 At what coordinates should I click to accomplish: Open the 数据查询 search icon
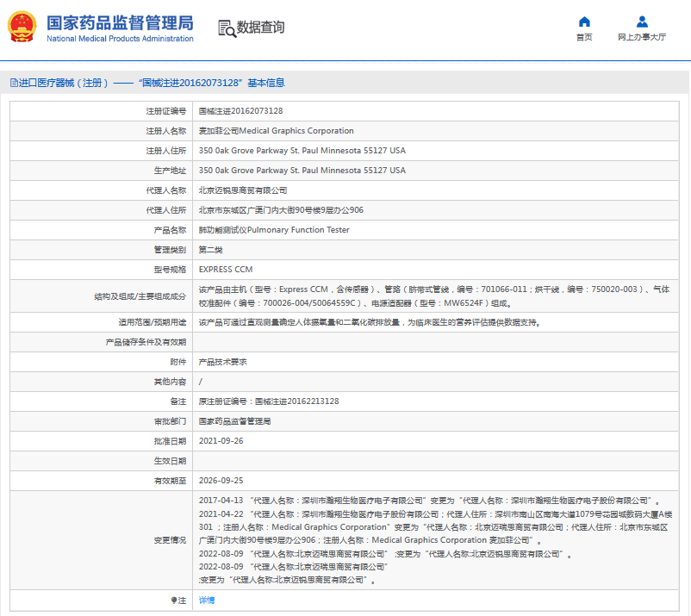click(227, 28)
